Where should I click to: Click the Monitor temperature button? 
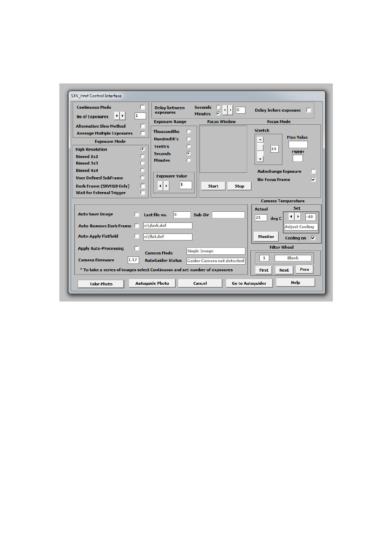(x=266, y=237)
